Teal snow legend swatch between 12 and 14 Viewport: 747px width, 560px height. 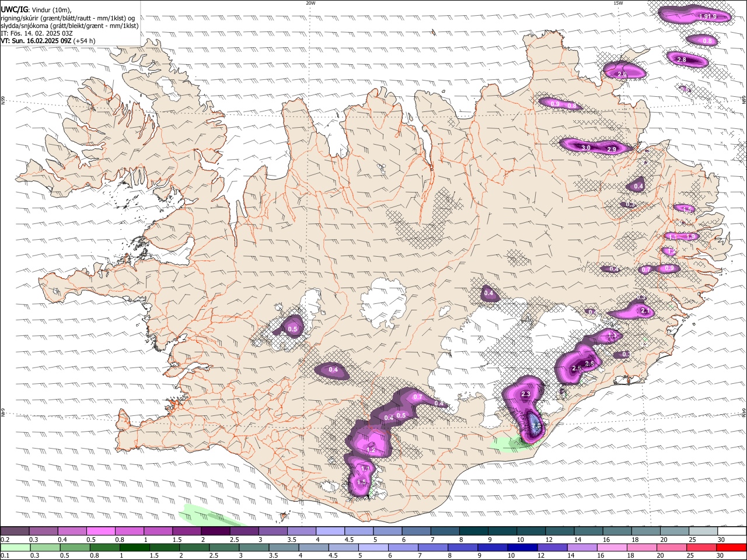(560, 531)
